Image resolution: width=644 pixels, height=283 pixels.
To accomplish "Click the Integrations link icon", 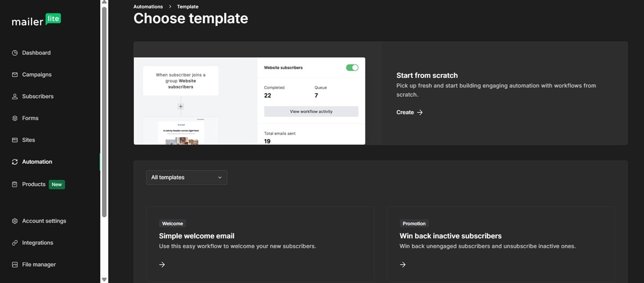I will click(15, 243).
